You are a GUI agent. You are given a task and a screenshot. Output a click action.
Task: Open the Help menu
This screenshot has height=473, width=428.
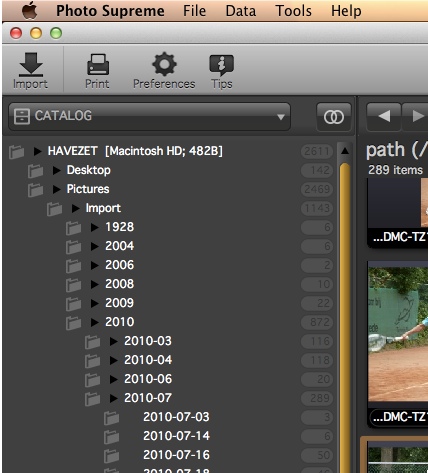coord(346,11)
